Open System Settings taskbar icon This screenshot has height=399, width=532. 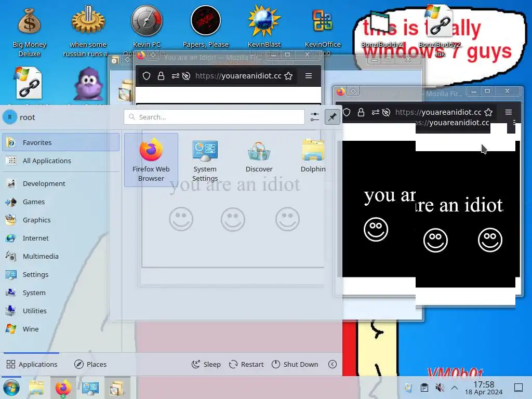click(x=90, y=388)
